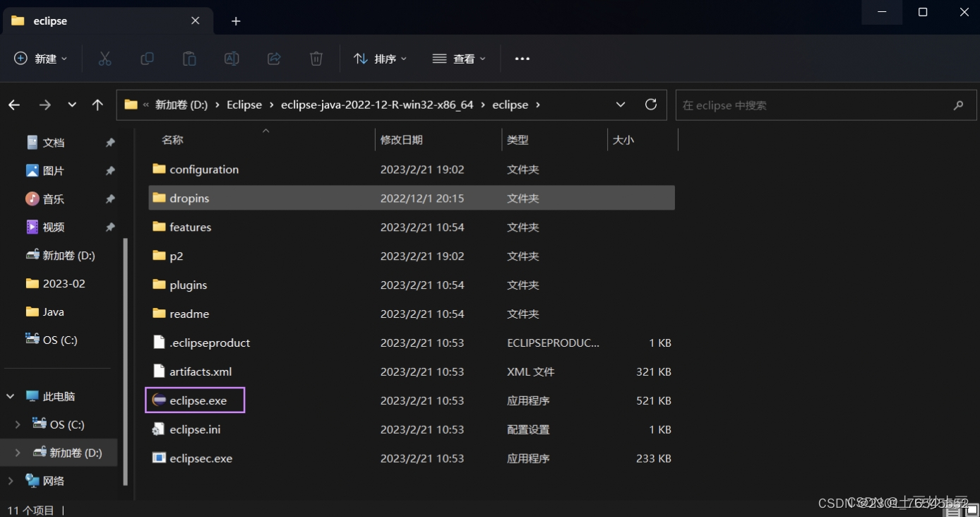Click 新加卷 (D:) in address bar
The height and width of the screenshot is (517, 980).
[x=181, y=105]
